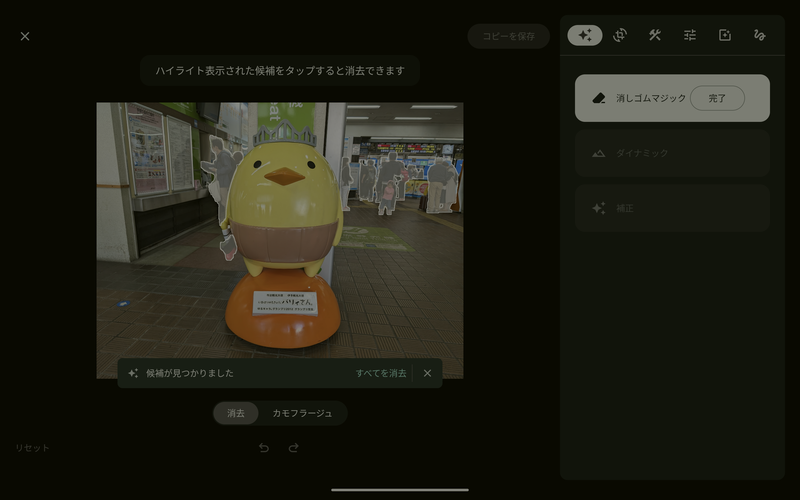
Task: Tap highlighted child in pink jacket
Action: pyautogui.click(x=388, y=196)
